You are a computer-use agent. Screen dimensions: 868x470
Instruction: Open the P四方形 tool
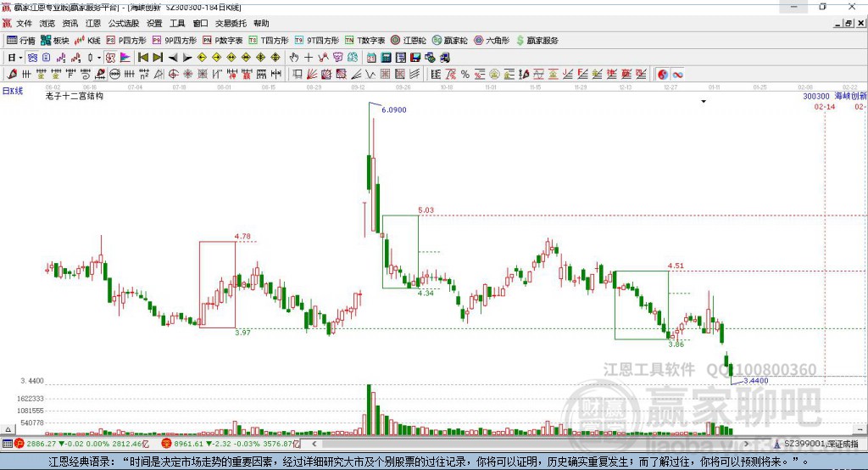[x=126, y=41]
